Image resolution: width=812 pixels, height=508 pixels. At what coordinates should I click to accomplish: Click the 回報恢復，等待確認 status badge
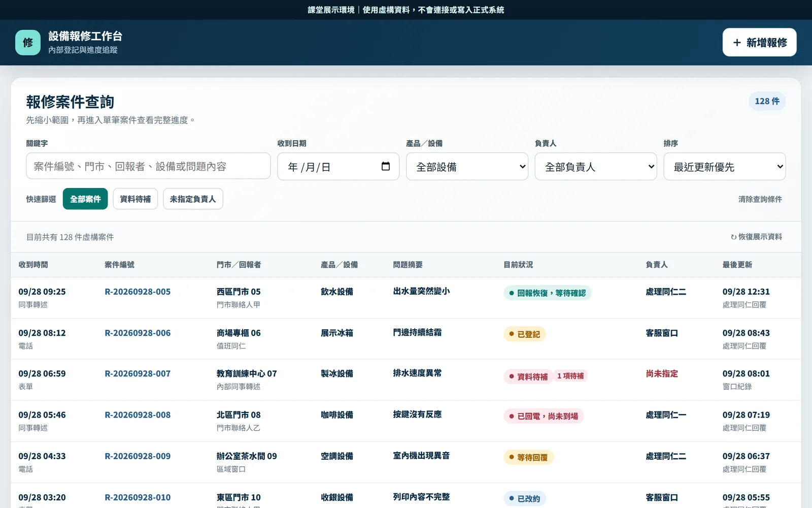(x=548, y=293)
